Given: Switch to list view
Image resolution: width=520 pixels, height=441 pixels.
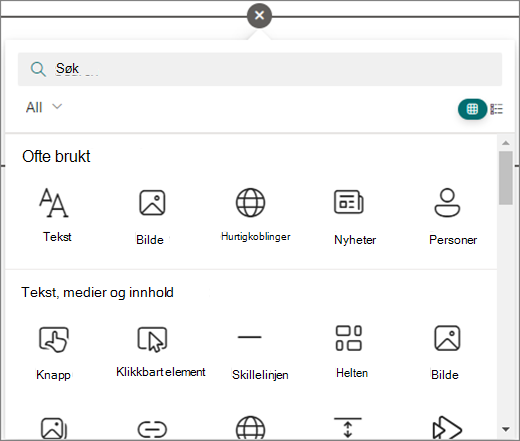Looking at the screenshot, I should click(497, 109).
